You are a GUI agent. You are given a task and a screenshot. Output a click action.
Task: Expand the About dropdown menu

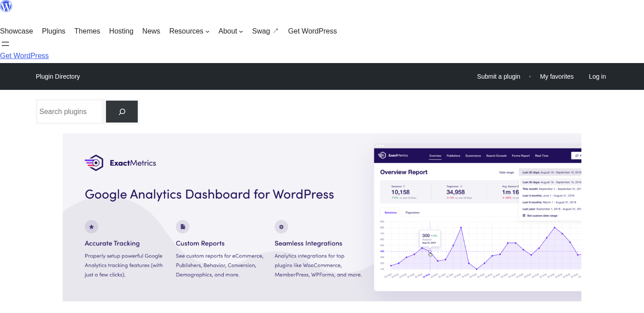point(231,31)
